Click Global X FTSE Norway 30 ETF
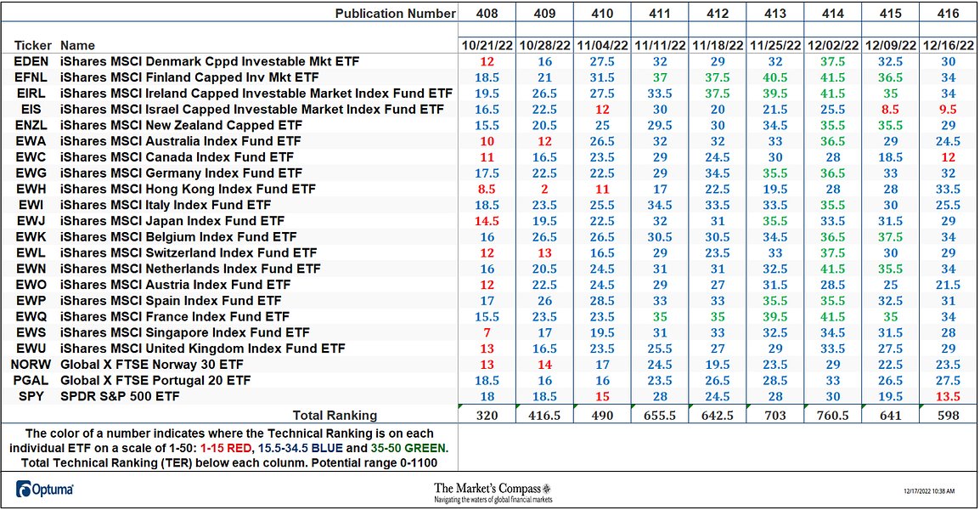Viewport: 980px width, 510px height. [152, 365]
